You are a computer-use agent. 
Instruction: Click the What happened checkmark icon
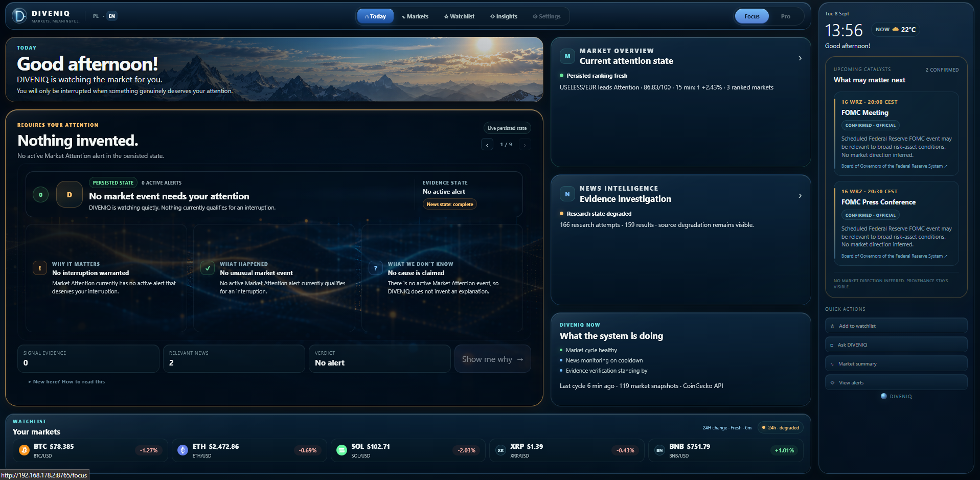(x=208, y=268)
